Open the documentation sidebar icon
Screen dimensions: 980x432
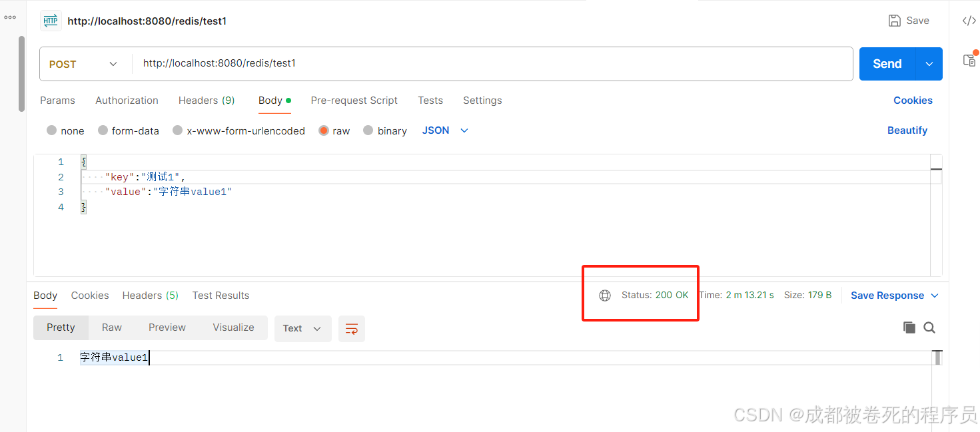click(970, 59)
